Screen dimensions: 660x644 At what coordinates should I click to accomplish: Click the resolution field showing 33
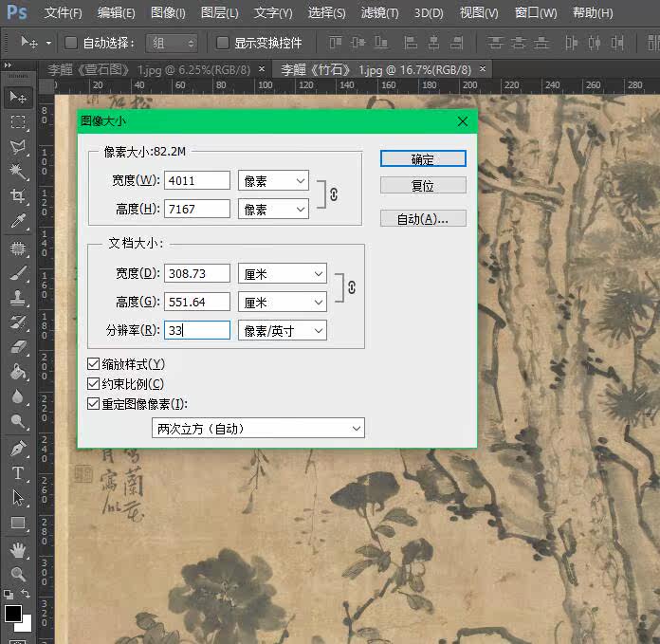[197, 330]
